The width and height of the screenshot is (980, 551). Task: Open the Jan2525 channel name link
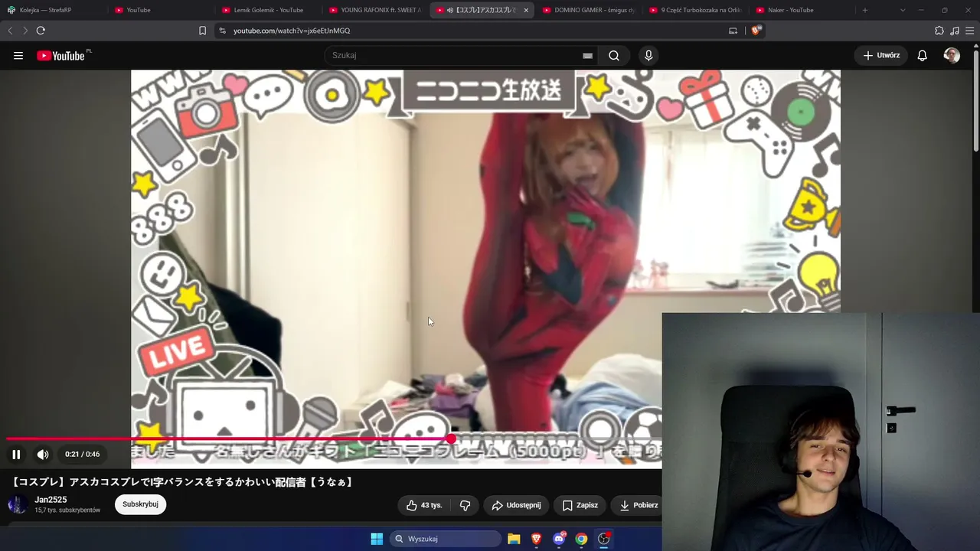(x=51, y=500)
